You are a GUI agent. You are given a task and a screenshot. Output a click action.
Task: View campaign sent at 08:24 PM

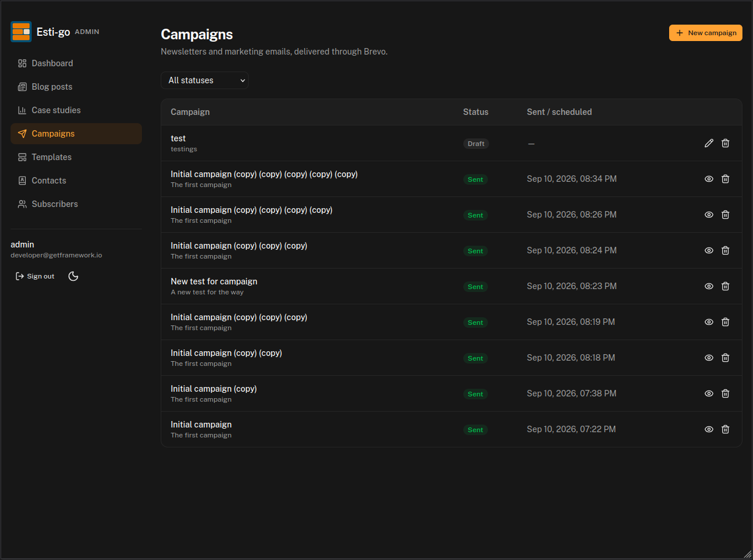click(x=709, y=250)
